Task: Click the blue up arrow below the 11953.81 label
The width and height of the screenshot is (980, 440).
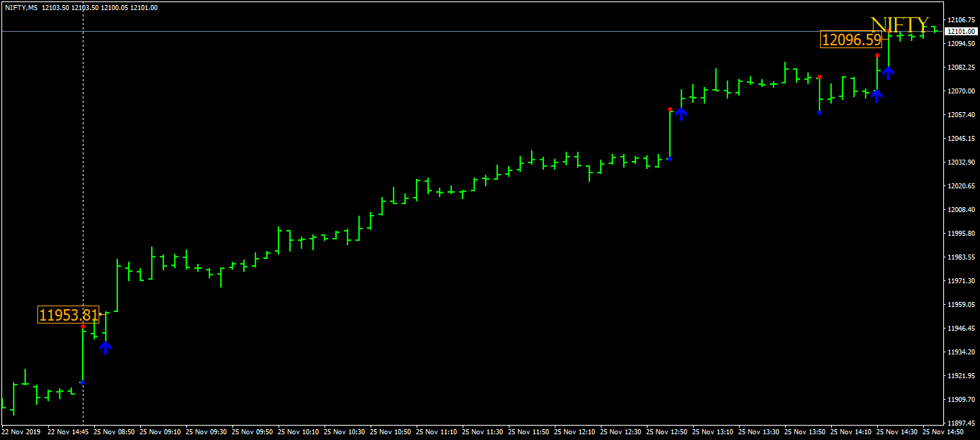Action: (106, 348)
